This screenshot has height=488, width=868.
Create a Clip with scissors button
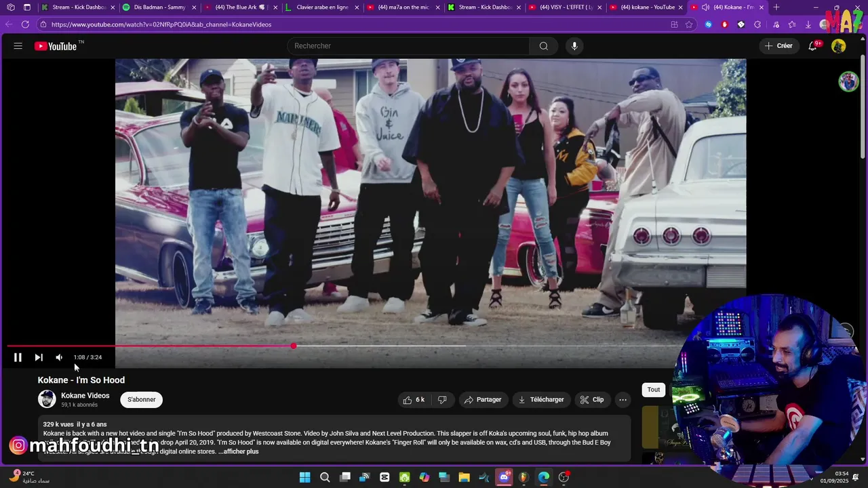[592, 400]
